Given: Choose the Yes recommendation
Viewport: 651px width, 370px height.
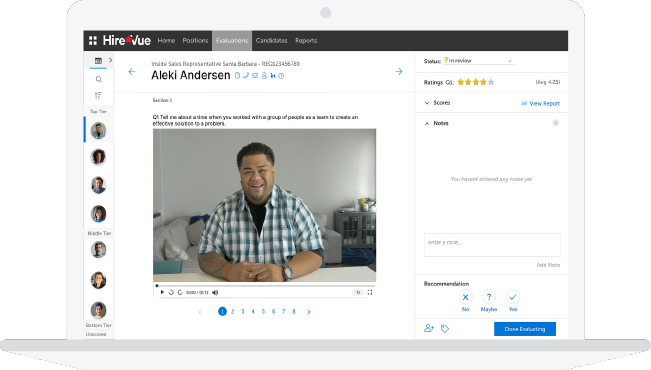Looking at the screenshot, I should click(513, 297).
